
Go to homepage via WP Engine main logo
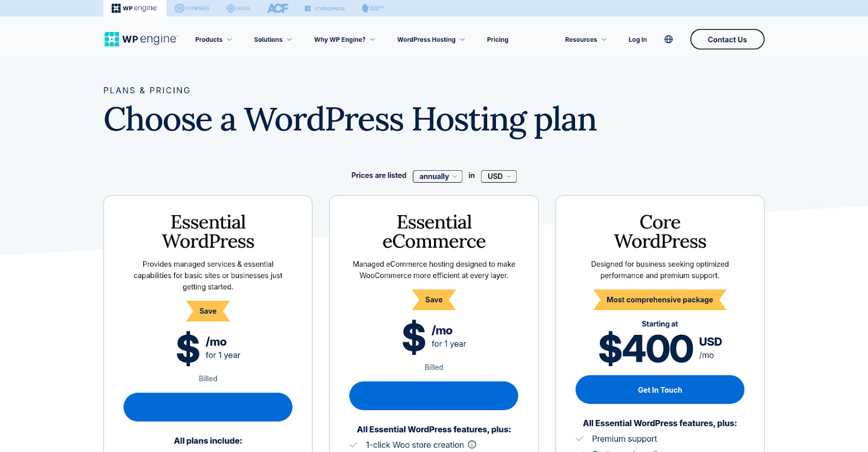tap(141, 39)
